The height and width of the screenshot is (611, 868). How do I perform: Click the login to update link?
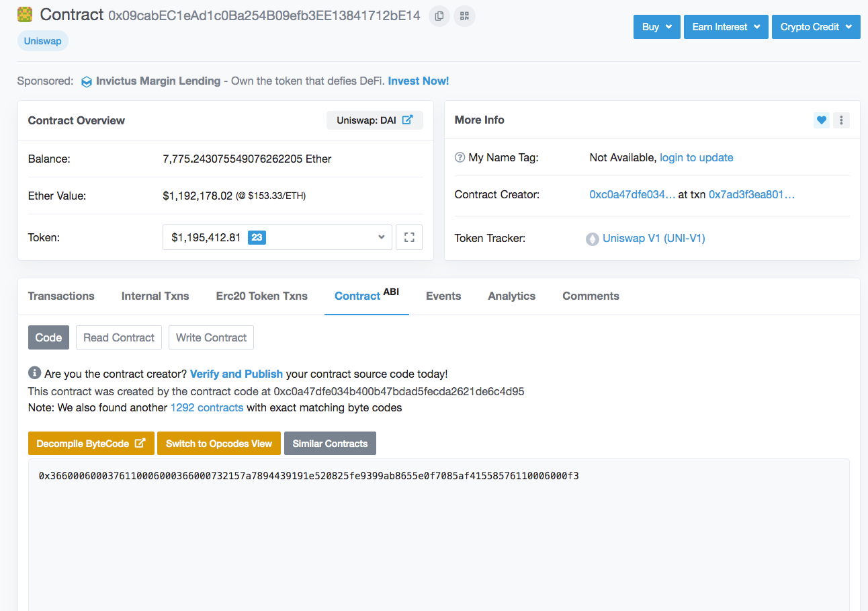point(697,157)
